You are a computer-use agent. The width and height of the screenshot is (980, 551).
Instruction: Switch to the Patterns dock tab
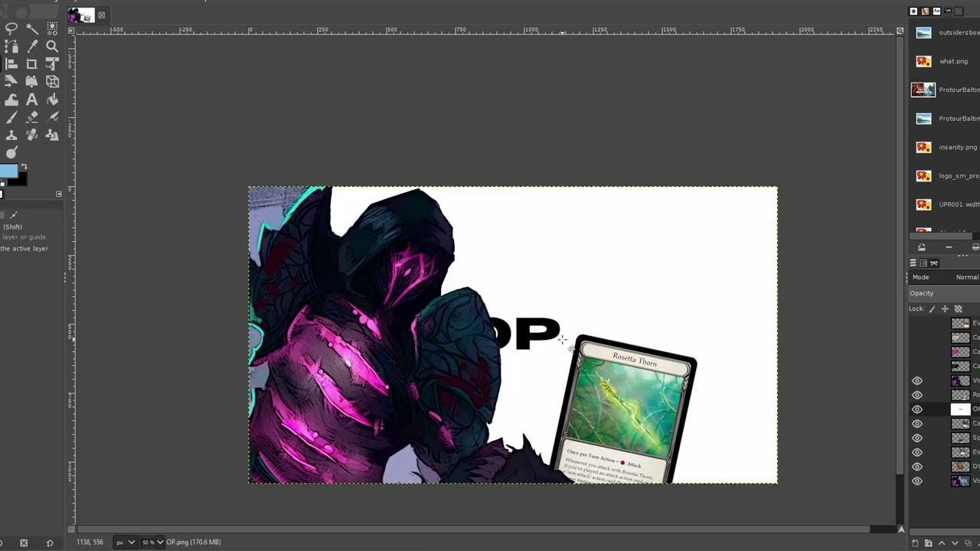tap(925, 11)
